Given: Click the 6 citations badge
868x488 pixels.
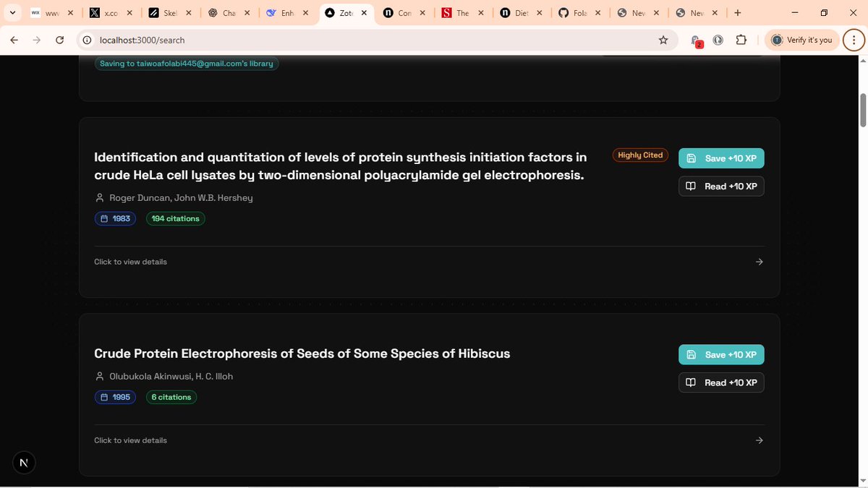Looking at the screenshot, I should point(171,397).
